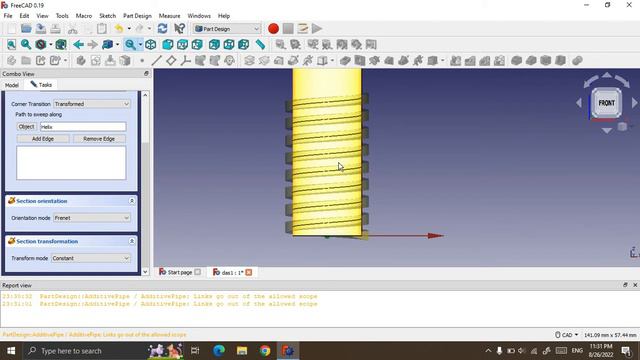This screenshot has height=360, width=640.
Task: Open the zoom tool dropdown arrow
Action: click(x=140, y=44)
